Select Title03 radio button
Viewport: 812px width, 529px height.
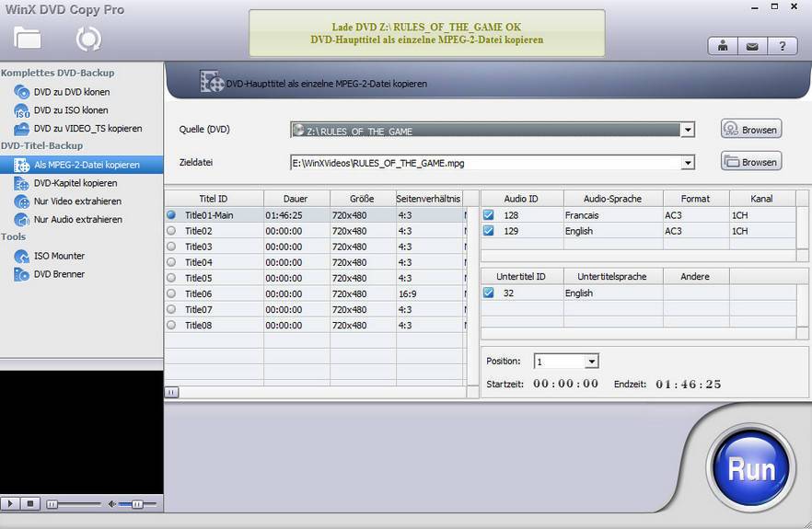point(171,247)
